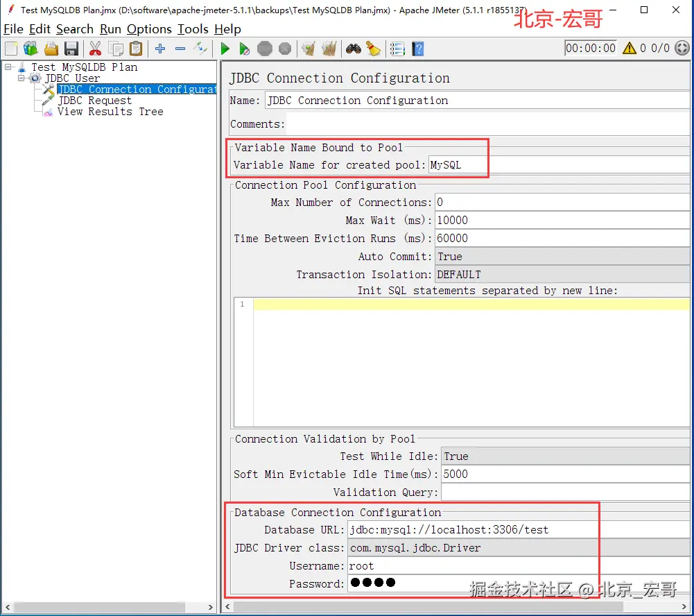Click Max Number of Connections field
The width and height of the screenshot is (694, 616).
tap(562, 203)
